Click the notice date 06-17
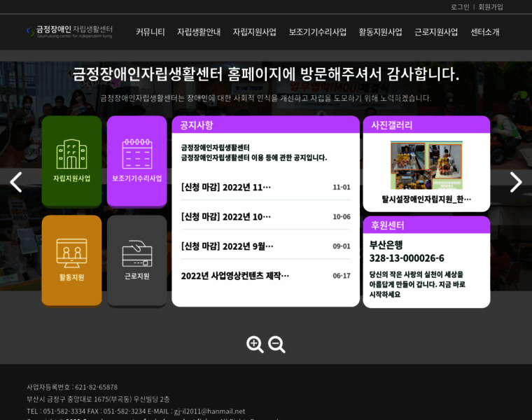Image resolution: width=532 pixels, height=420 pixels. [x=342, y=276]
